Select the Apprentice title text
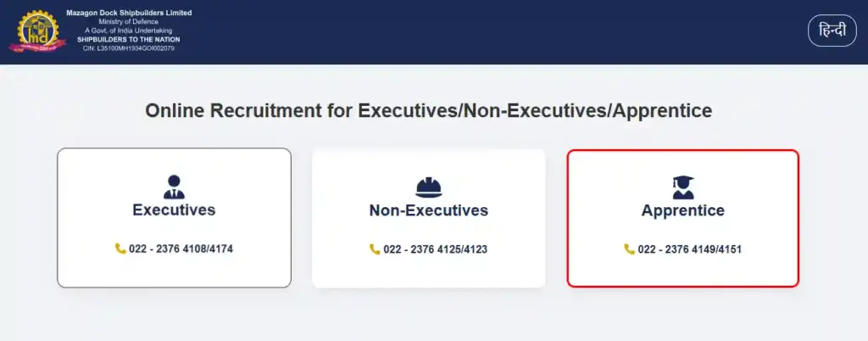Image resolution: width=868 pixels, height=341 pixels. click(682, 210)
